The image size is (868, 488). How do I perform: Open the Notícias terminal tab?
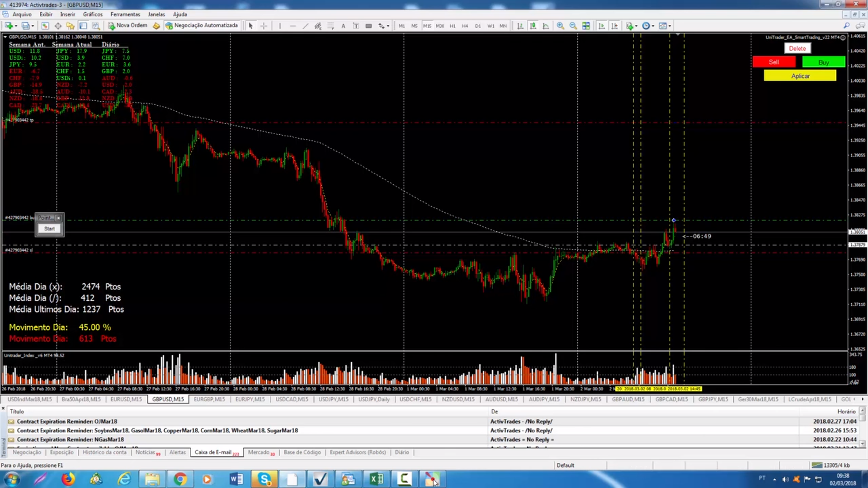click(x=148, y=452)
